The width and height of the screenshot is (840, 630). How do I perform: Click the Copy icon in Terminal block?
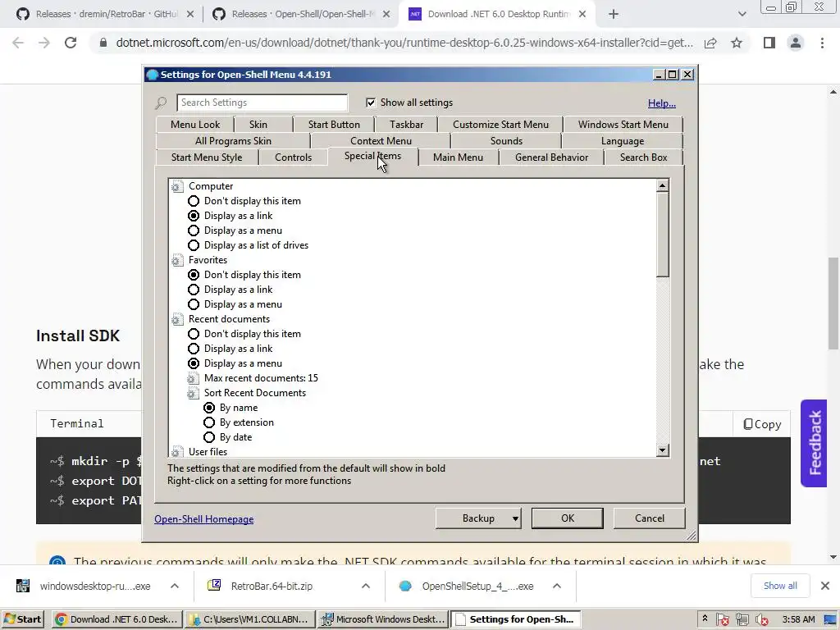(748, 424)
